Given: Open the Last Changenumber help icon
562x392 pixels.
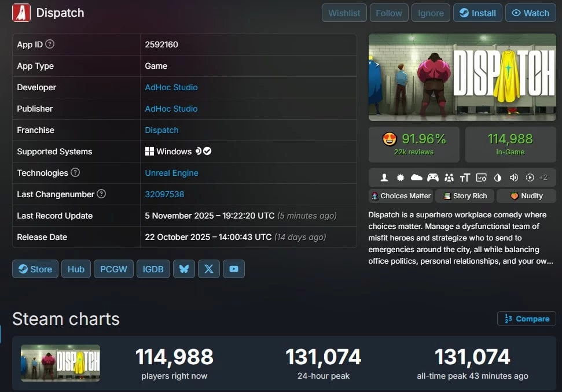Looking at the screenshot, I should (x=101, y=194).
